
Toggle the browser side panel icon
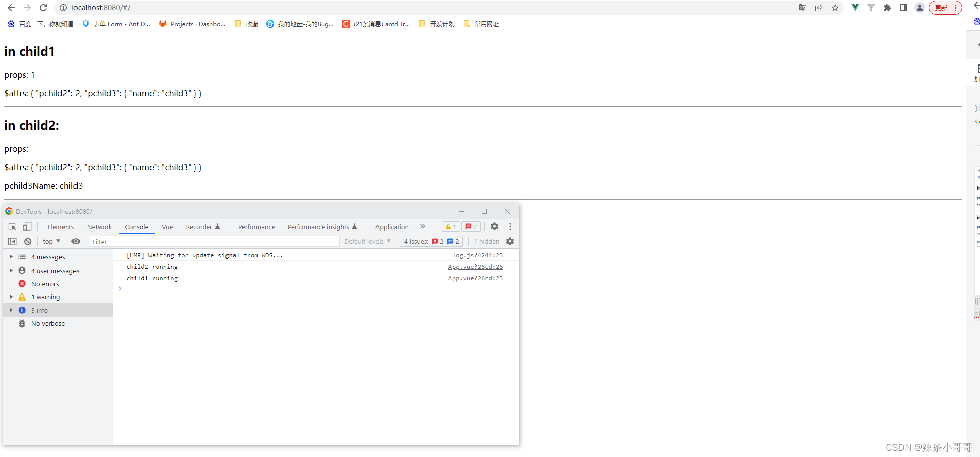pos(903,8)
